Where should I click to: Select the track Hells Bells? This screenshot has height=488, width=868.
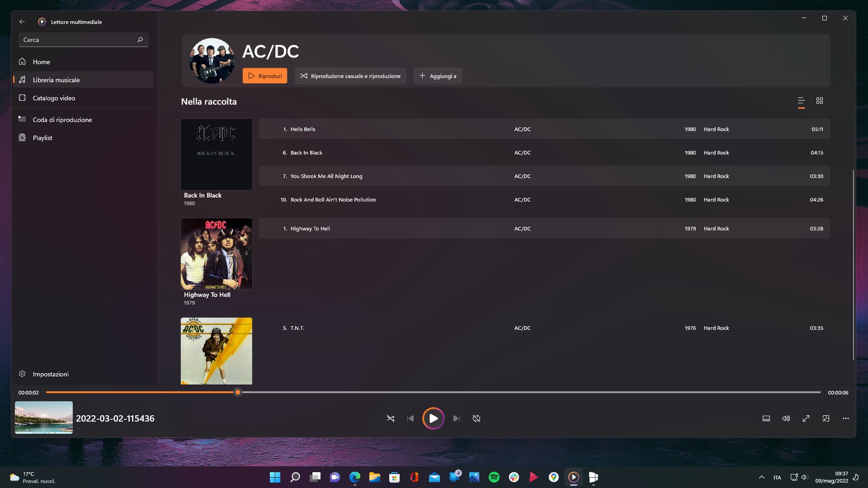click(544, 129)
